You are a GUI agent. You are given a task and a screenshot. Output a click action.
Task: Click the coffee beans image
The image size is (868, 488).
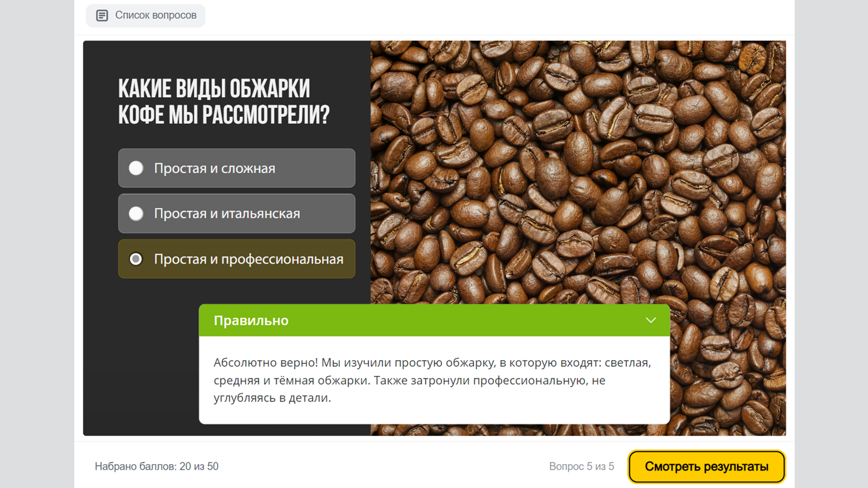578,171
